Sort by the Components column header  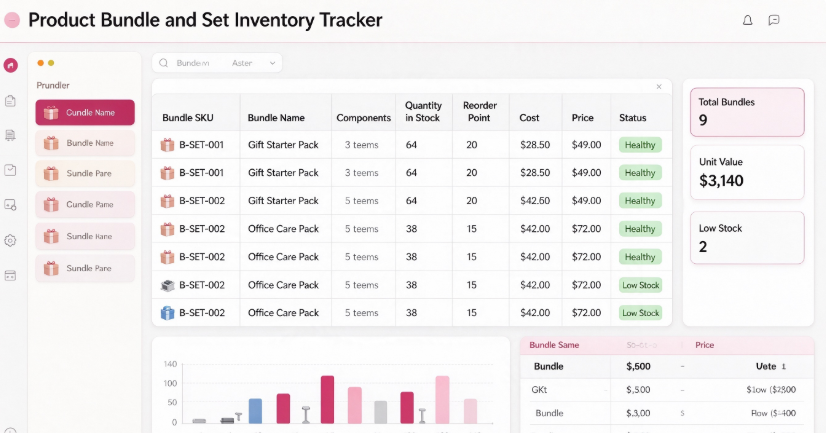[363, 118]
